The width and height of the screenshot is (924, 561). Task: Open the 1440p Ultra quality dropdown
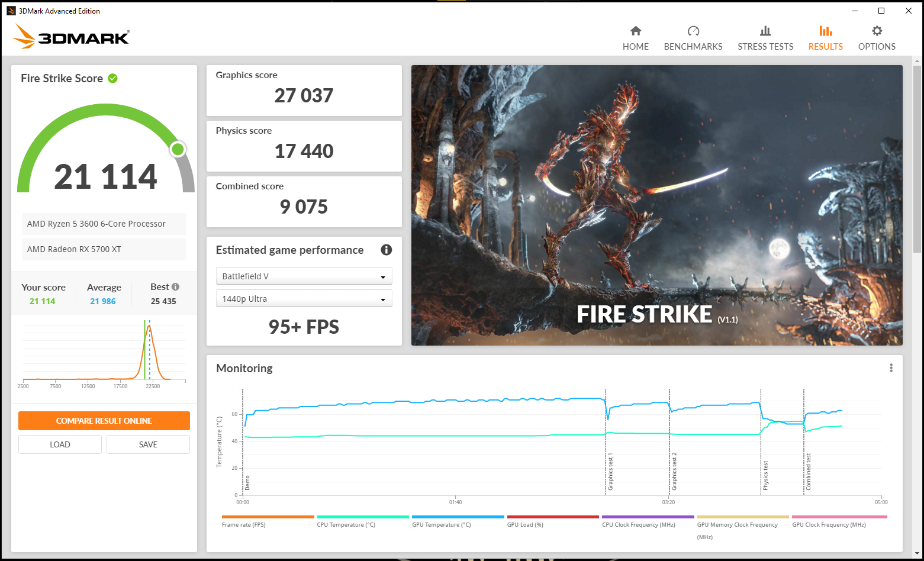pos(304,298)
